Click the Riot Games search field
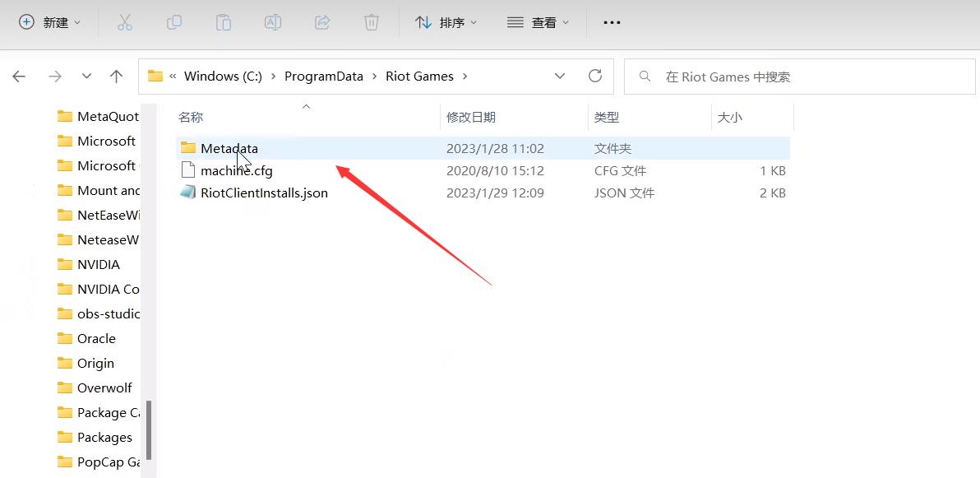 coord(800,77)
